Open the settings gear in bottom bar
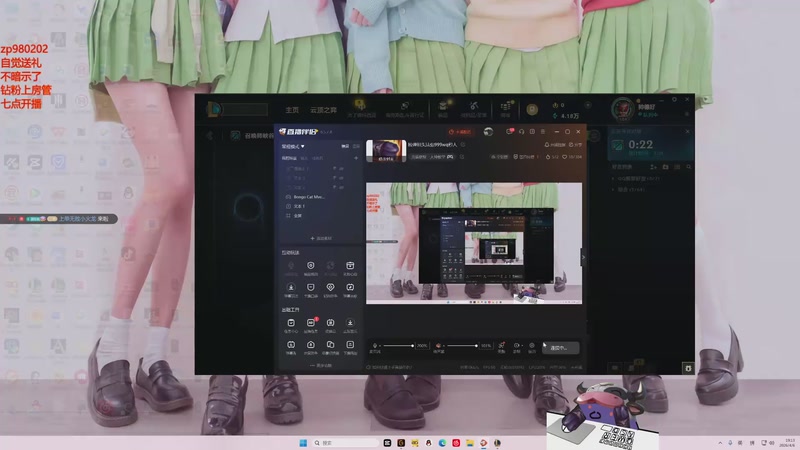This screenshot has height=450, width=800. coord(532,347)
